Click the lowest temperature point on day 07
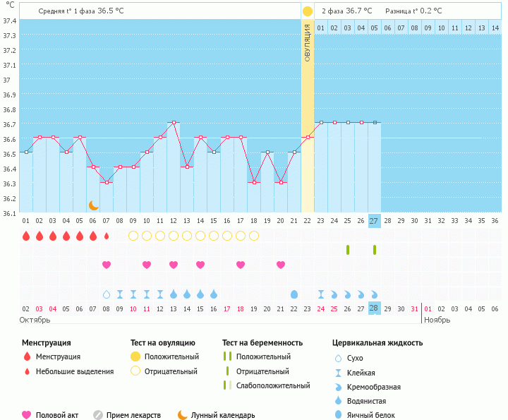 (x=107, y=182)
